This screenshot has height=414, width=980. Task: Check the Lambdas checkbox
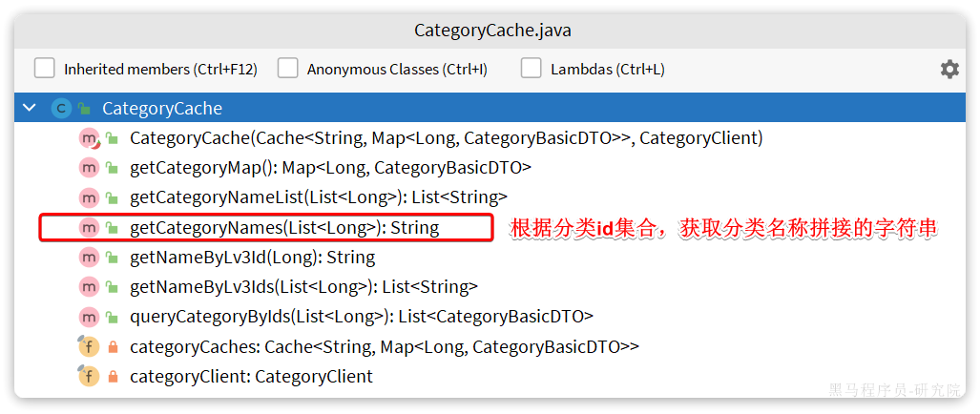(532, 69)
